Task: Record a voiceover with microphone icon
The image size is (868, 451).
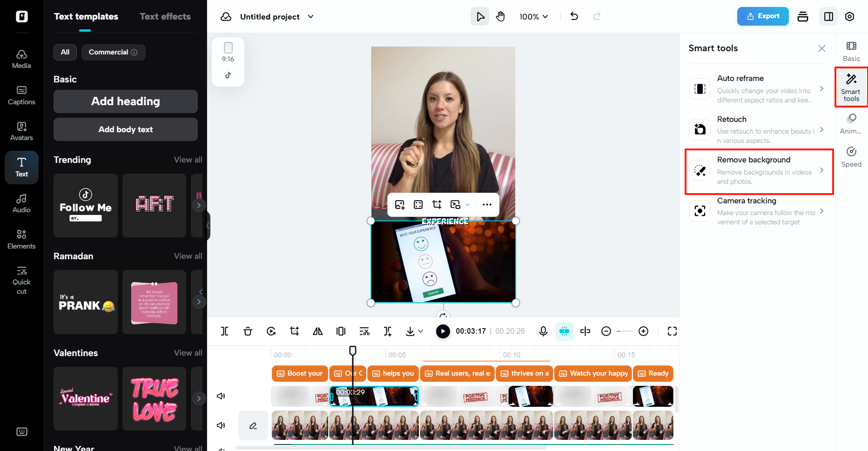Action: point(543,331)
